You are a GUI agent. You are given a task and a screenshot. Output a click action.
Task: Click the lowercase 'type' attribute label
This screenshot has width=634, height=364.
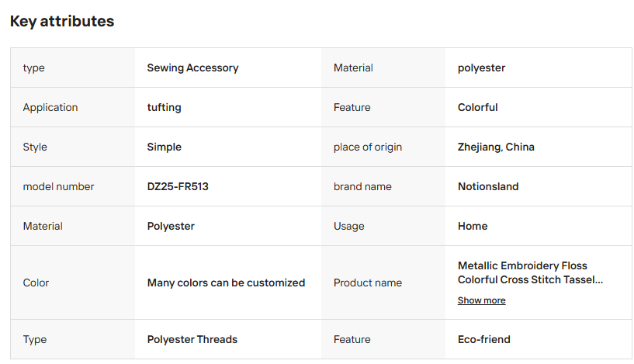(x=33, y=68)
